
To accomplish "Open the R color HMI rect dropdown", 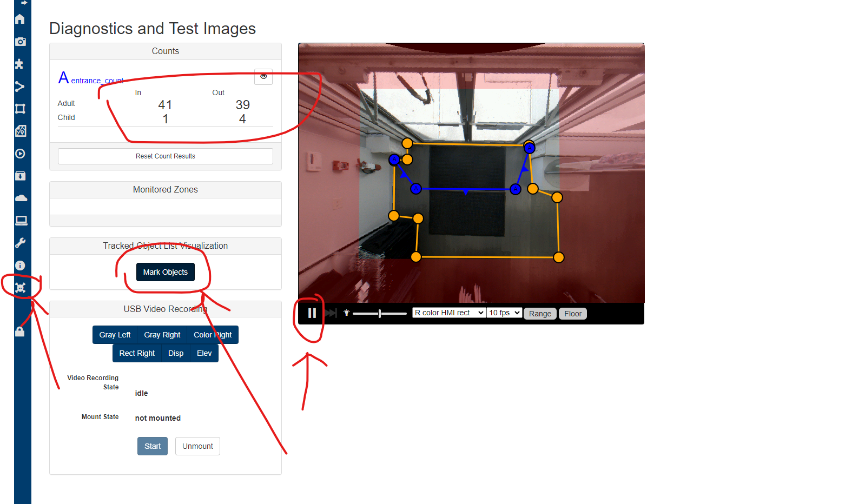I will (448, 313).
